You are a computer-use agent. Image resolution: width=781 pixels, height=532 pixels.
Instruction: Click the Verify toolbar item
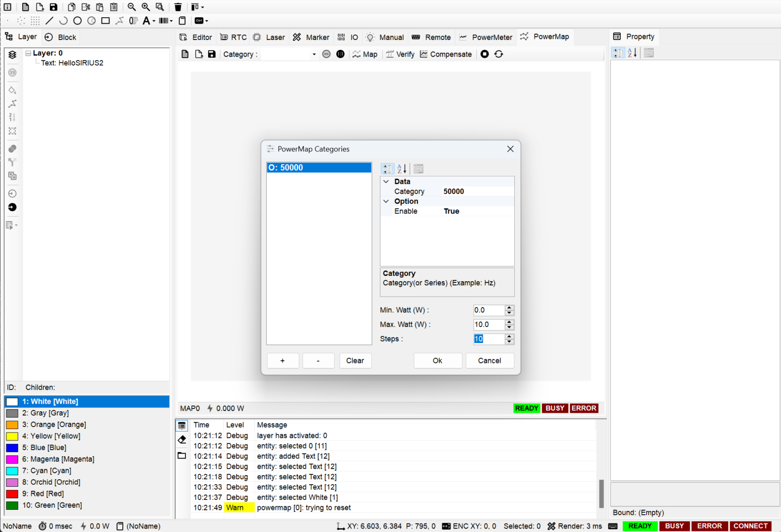point(400,54)
